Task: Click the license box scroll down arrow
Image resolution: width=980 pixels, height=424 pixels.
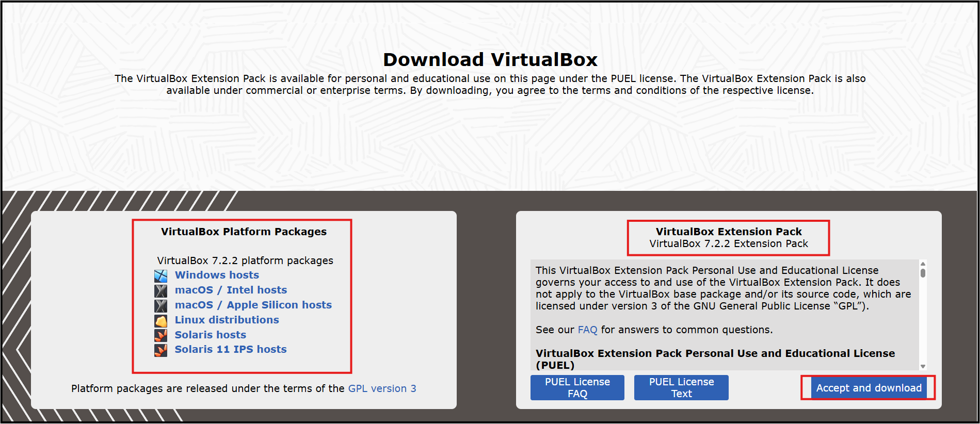Action: (923, 366)
